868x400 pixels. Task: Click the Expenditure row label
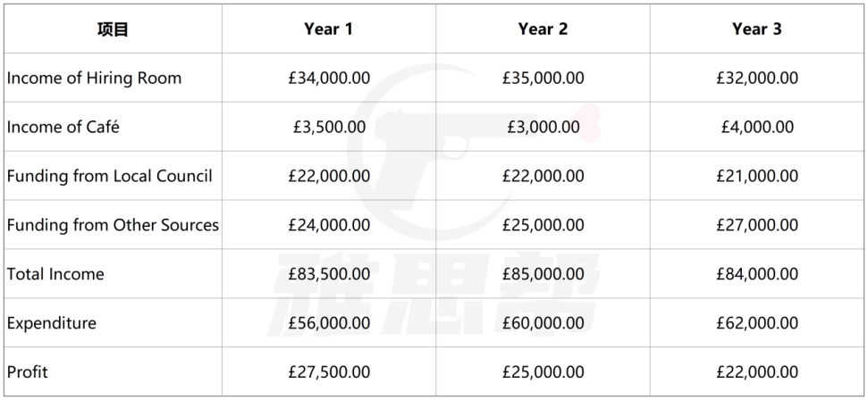(x=52, y=323)
